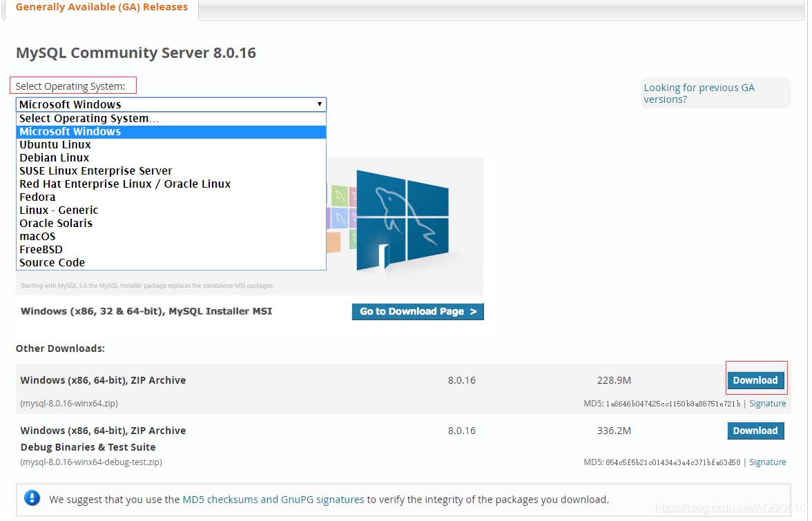Select SUSE Linux Enterprise Server option
The image size is (812, 521).
(x=171, y=171)
